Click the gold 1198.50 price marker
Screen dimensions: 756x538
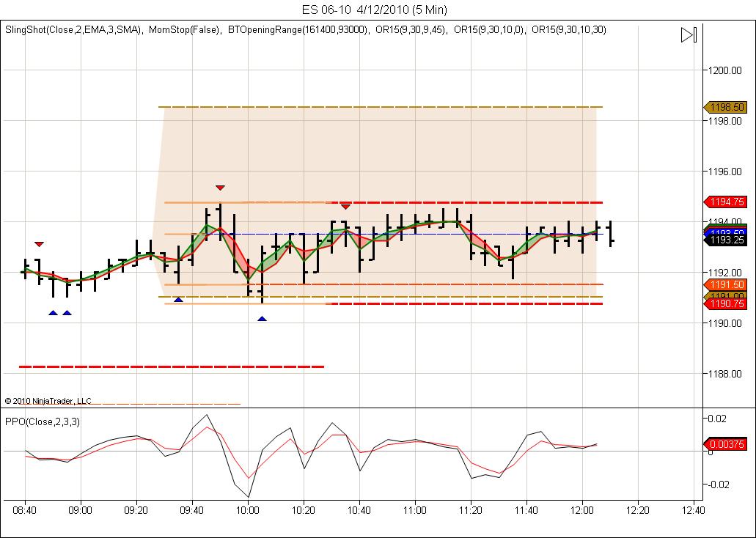coord(725,107)
